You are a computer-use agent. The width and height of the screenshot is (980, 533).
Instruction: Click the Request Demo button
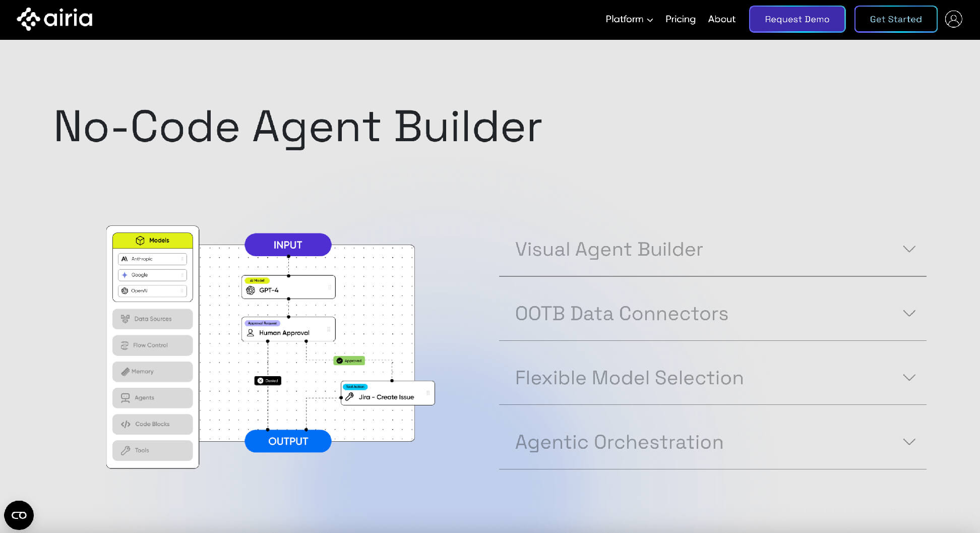(797, 19)
